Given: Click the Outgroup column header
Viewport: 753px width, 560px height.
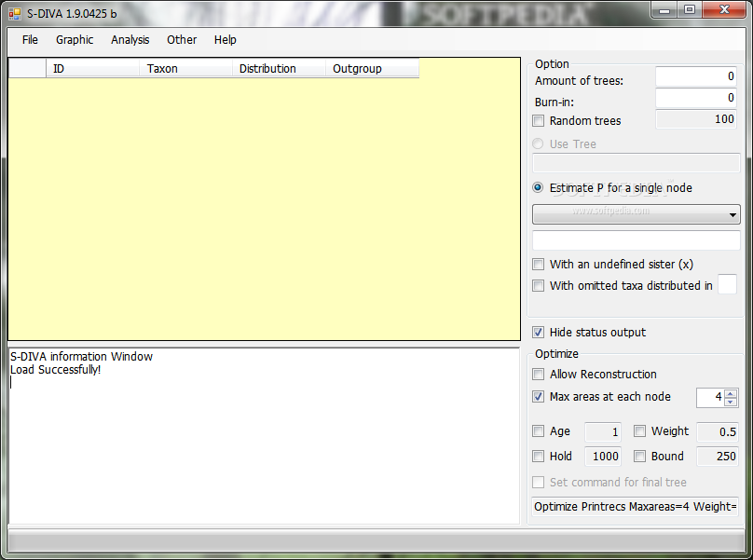Looking at the screenshot, I should coord(372,69).
